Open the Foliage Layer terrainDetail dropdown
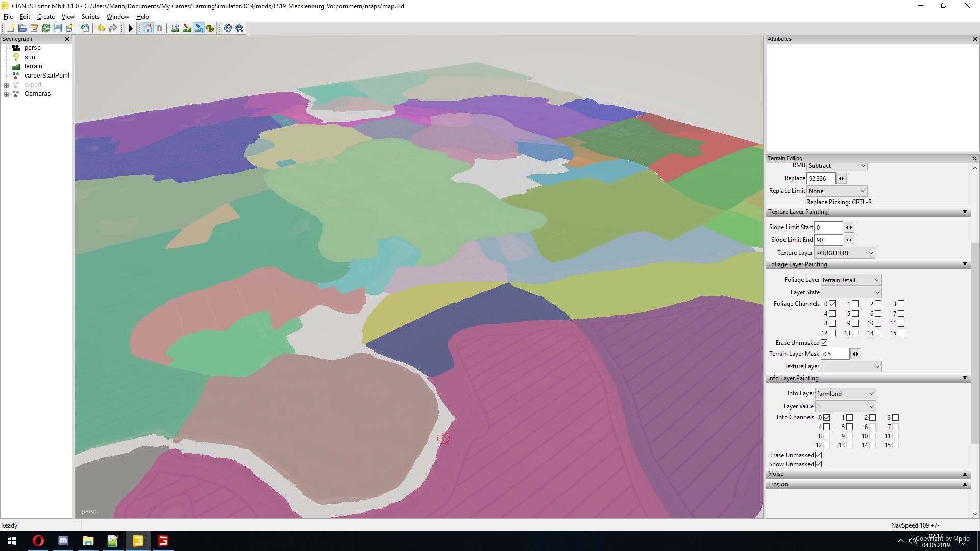Viewport: 980px width, 551px height. [x=851, y=280]
